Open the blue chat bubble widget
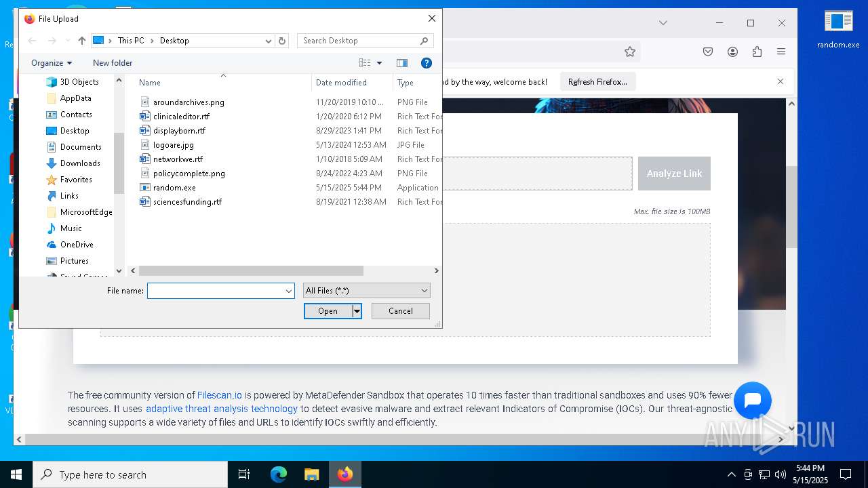The height and width of the screenshot is (488, 868). (x=753, y=400)
